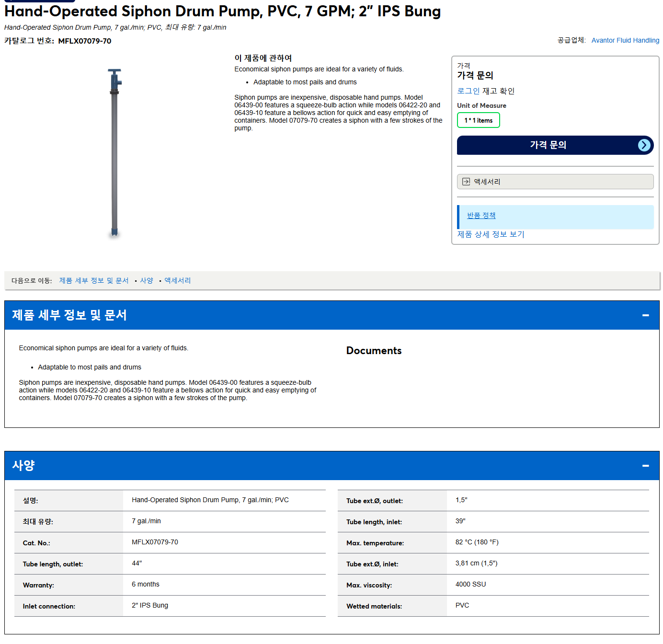
Task: Jump to 사양 specifications section
Action: pos(147,281)
